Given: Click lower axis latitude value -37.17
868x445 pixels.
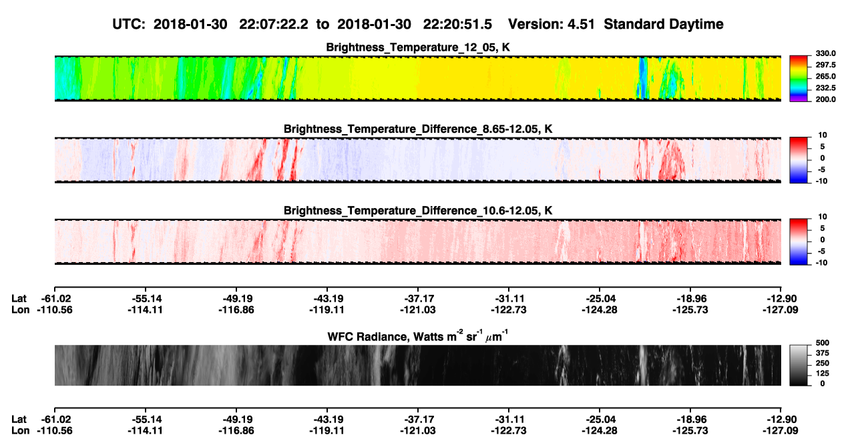Looking at the screenshot, I should (418, 419).
